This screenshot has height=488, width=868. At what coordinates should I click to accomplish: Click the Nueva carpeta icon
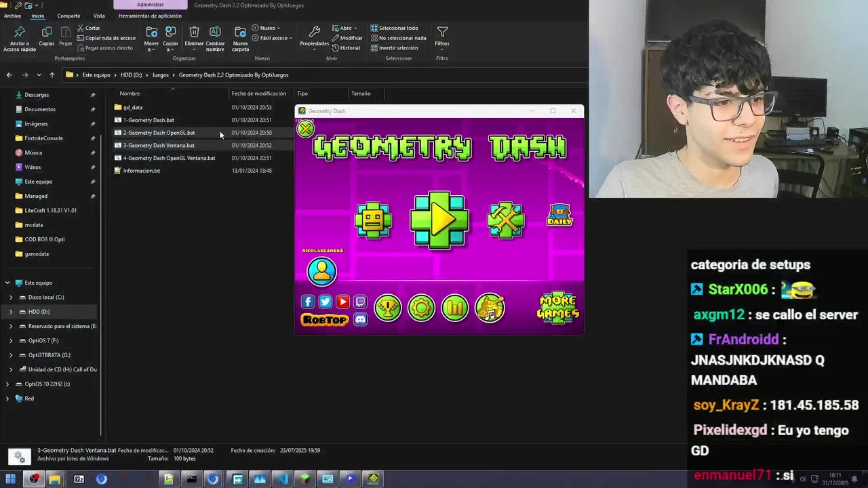click(240, 32)
